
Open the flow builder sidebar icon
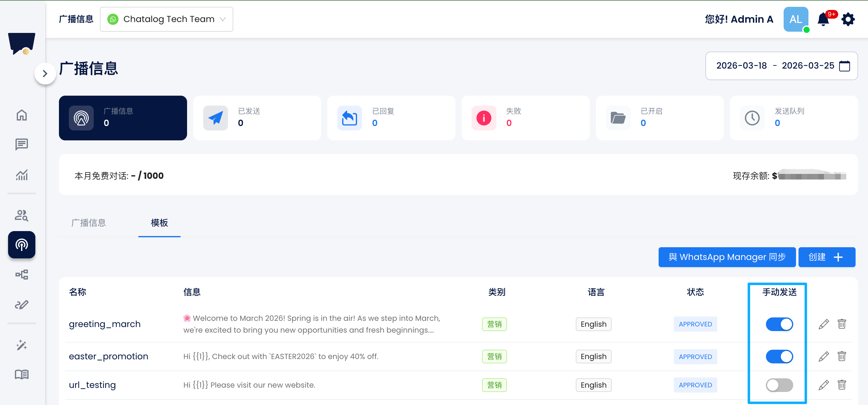22,275
